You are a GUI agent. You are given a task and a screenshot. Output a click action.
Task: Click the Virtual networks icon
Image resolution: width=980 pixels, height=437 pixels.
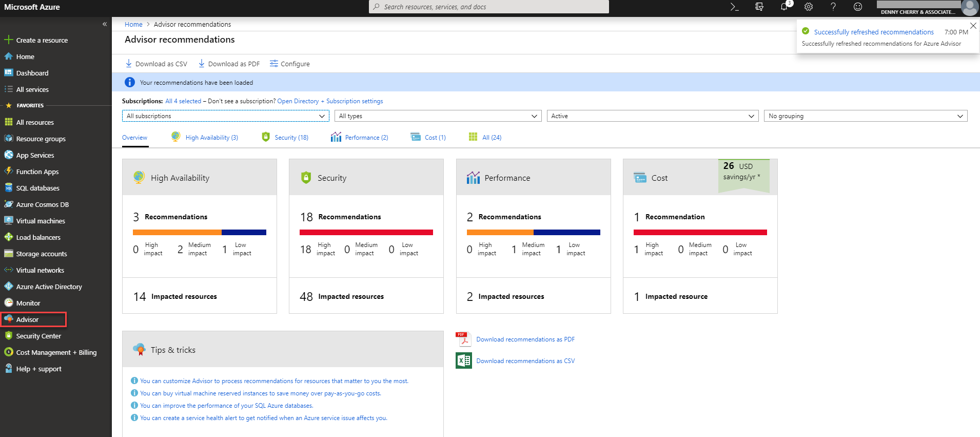[9, 270]
